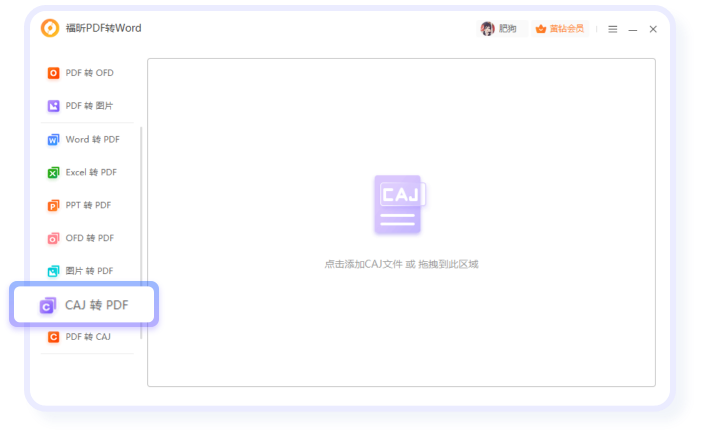Click the PDF 转 CAJ icon
701x437 pixels.
pos(53,337)
